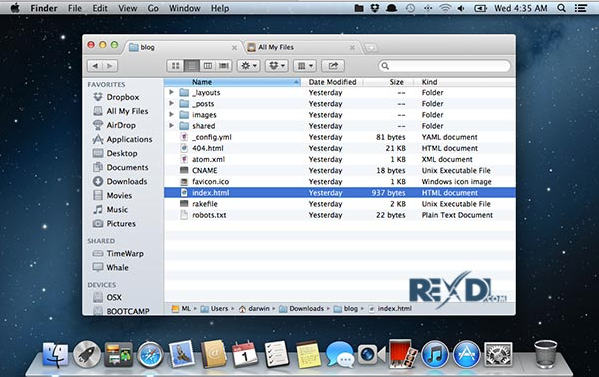The width and height of the screenshot is (599, 377).
Task: Open the Dropbox toolbar dropdown
Action: tap(277, 66)
